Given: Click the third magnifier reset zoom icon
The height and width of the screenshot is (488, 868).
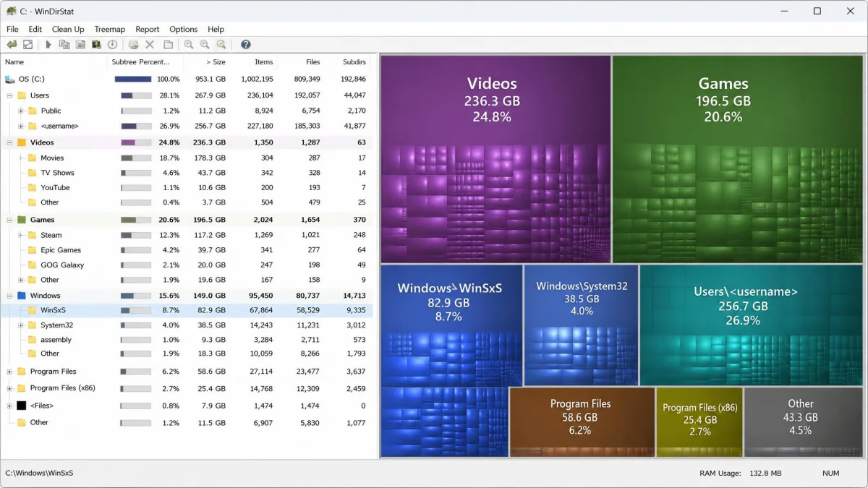Looking at the screenshot, I should [221, 45].
